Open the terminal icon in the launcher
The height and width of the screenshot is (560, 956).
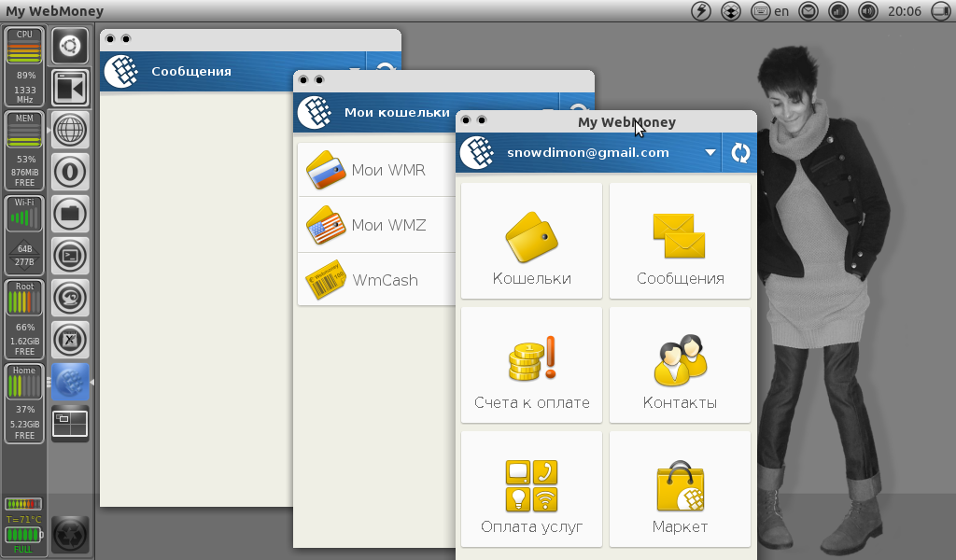coord(70,256)
